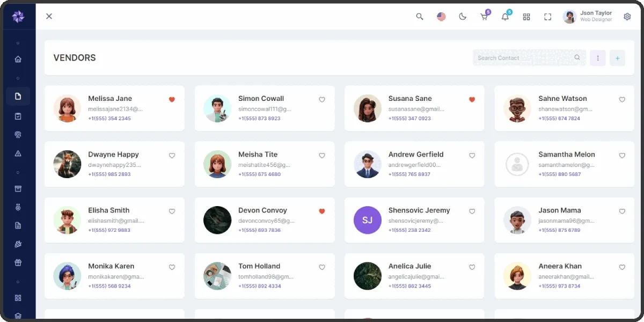644x322 pixels.
Task: Favorite Shensovic Jeremy with heart
Action: [x=472, y=211]
